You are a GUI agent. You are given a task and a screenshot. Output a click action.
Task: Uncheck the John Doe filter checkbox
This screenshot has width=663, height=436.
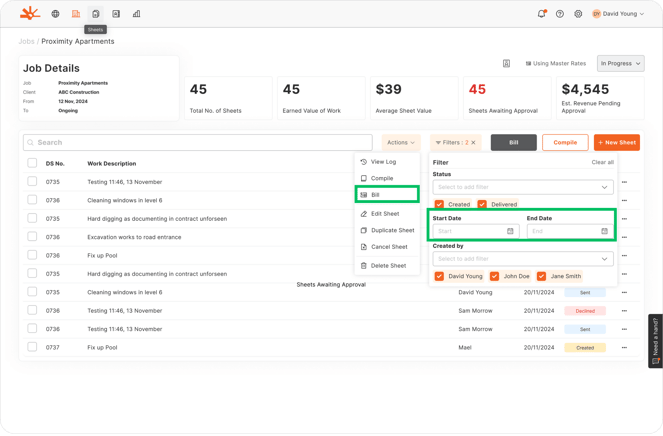tap(494, 276)
